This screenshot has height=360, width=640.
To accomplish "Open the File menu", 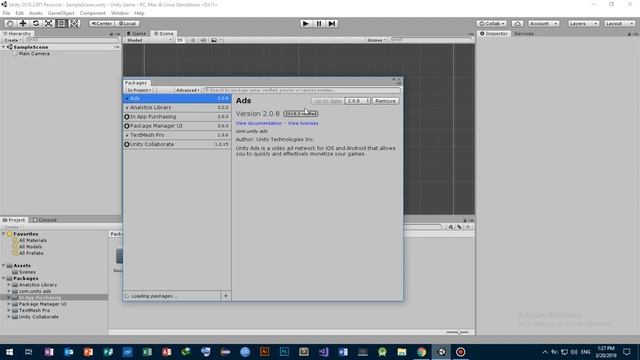I will point(7,13).
